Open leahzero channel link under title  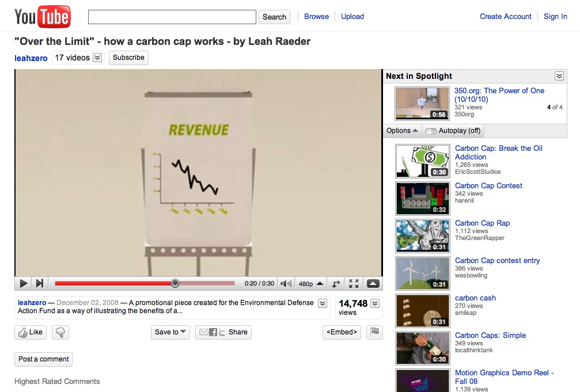point(31,58)
